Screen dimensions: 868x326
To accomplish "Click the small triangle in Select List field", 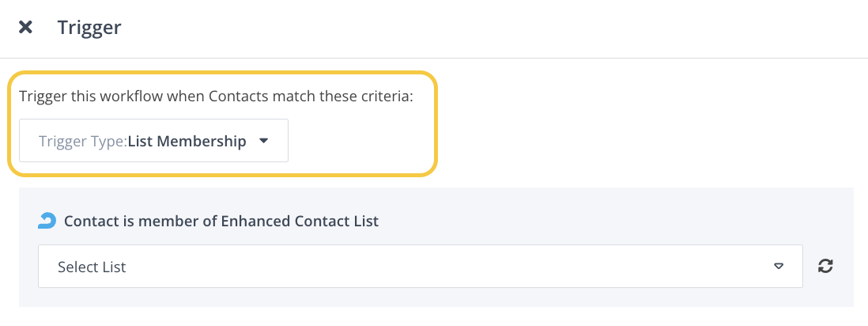I will click(778, 267).
